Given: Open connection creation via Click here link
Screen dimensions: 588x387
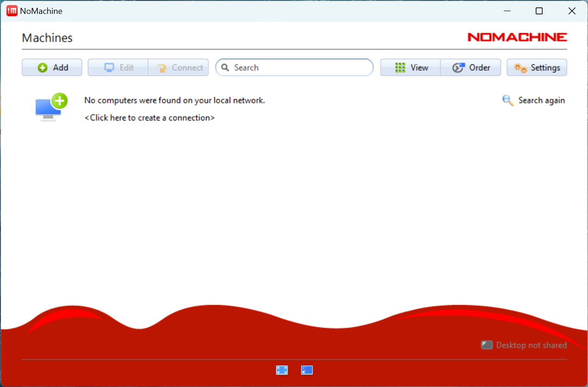Looking at the screenshot, I should tap(149, 118).
